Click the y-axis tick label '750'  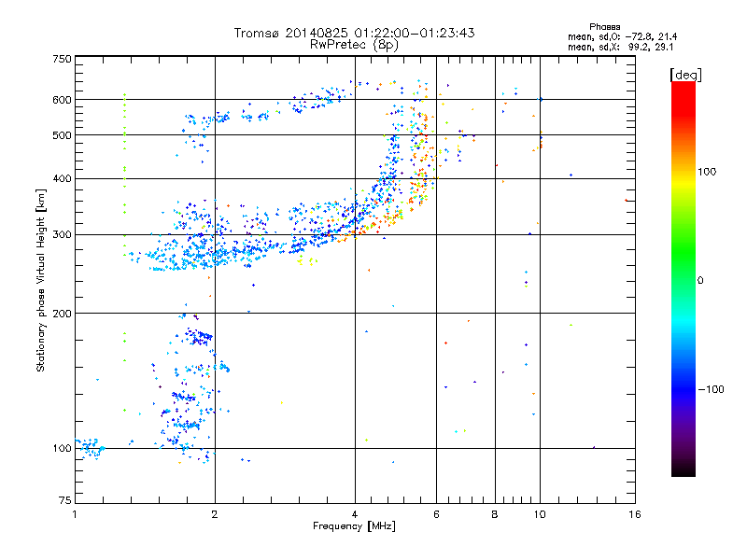[x=62, y=59]
